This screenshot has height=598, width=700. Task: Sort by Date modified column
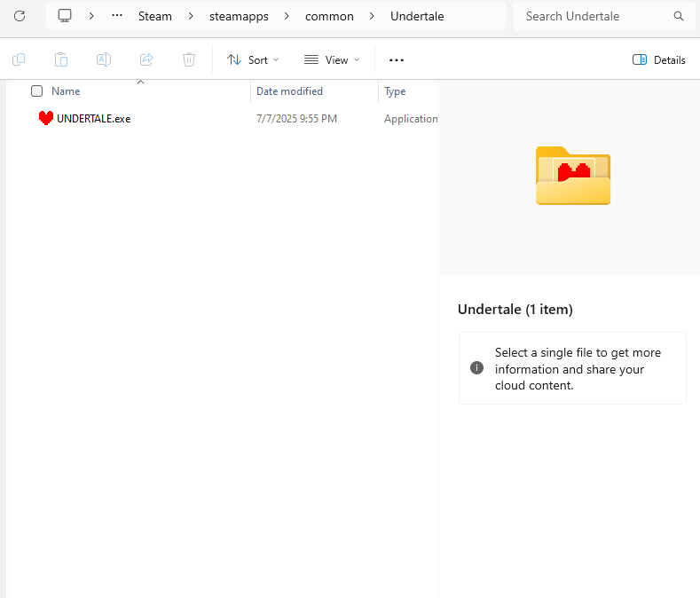click(x=289, y=91)
